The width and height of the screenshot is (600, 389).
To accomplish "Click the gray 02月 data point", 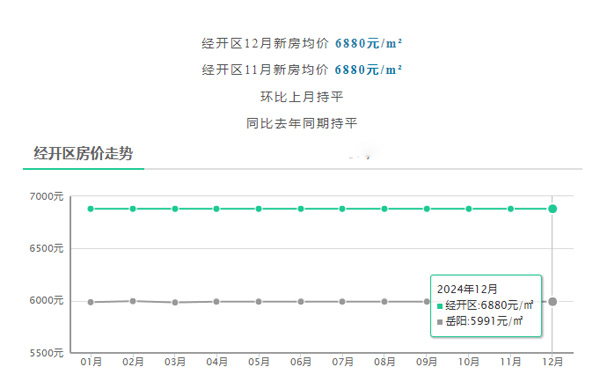I will [133, 301].
